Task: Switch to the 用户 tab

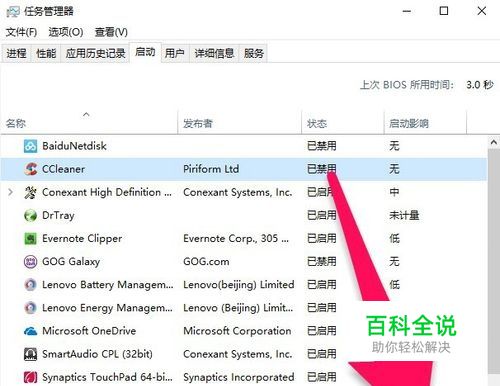Action: tap(175, 53)
